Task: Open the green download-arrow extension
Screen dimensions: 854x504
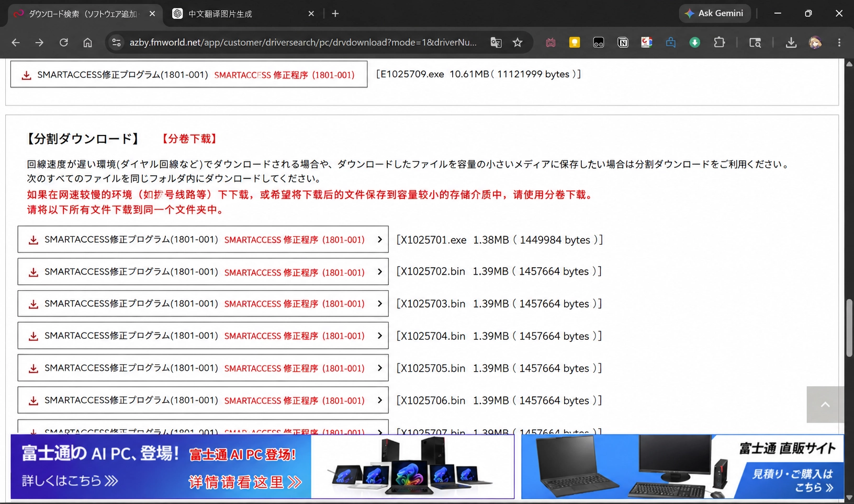Action: pyautogui.click(x=695, y=42)
